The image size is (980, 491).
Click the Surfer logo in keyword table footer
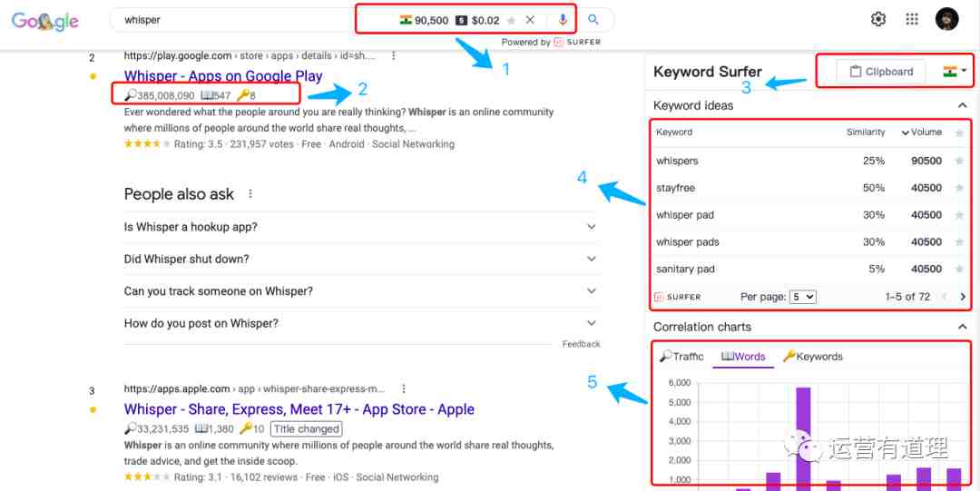678,297
